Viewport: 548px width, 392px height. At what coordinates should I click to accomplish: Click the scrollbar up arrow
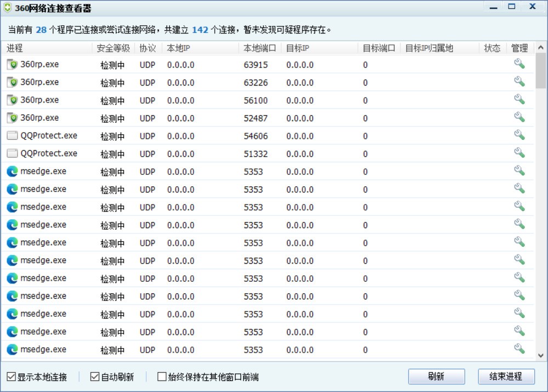(541, 47)
